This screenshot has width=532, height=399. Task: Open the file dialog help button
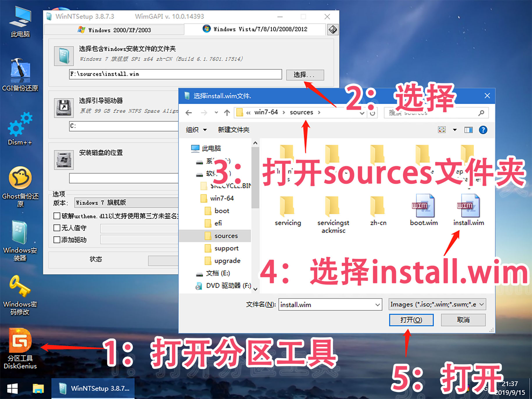(483, 130)
